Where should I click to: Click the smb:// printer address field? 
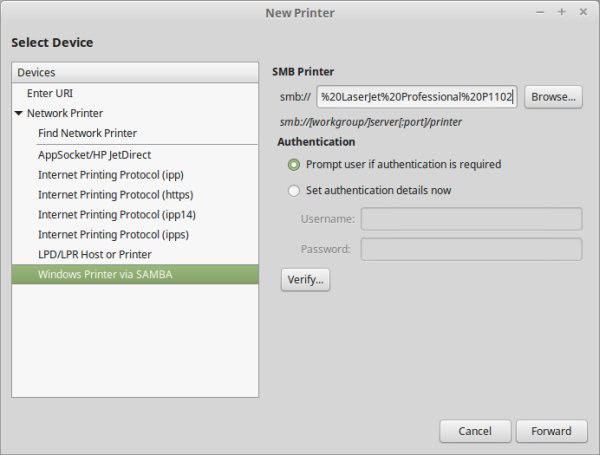416,97
